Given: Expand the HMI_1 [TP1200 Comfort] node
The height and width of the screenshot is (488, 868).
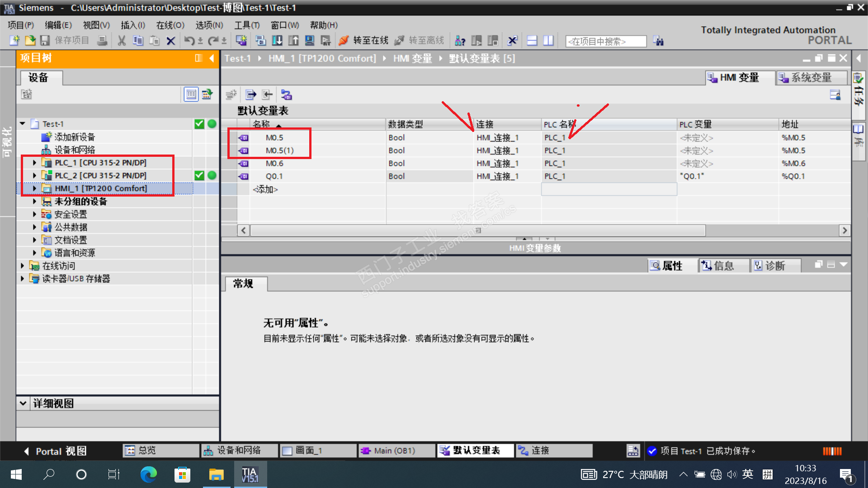Looking at the screenshot, I should click(34, 188).
